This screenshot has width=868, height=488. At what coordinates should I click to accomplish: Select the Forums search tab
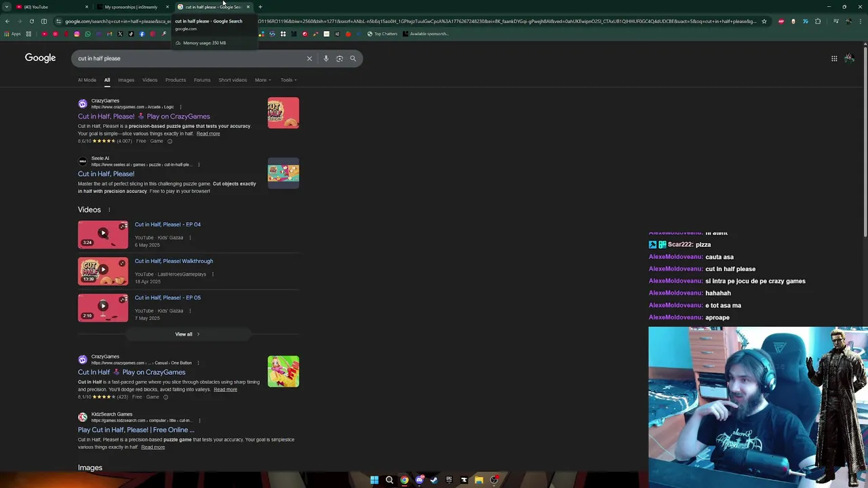coord(202,80)
